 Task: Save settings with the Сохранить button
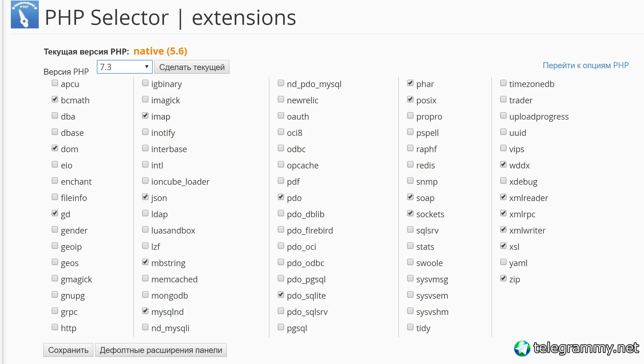(68, 350)
